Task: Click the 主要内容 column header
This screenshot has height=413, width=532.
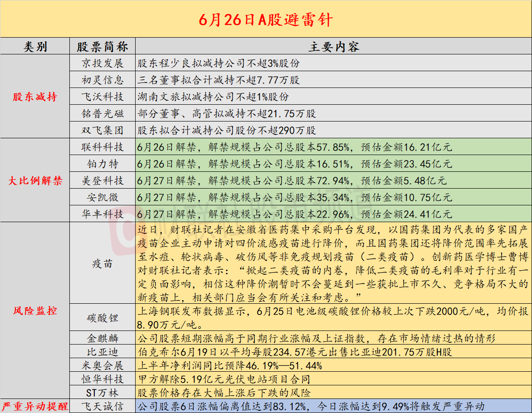Action: pyautogui.click(x=333, y=47)
